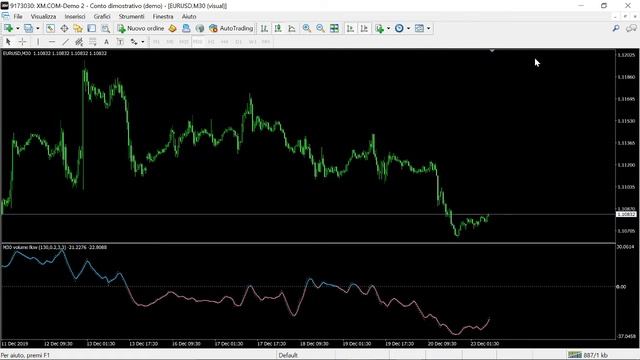Open the Market Watch panel icon
Viewport: 640px width, 360px height.
click(50, 28)
